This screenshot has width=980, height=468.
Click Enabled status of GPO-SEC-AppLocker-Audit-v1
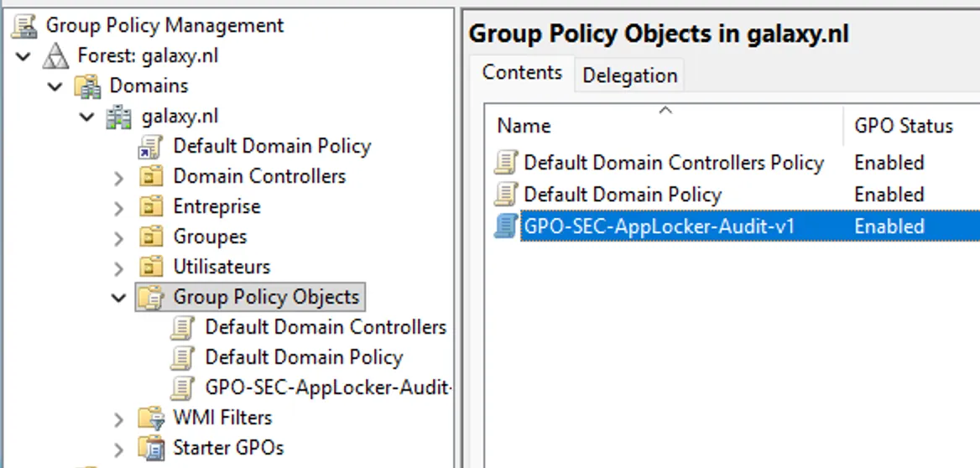point(889,226)
